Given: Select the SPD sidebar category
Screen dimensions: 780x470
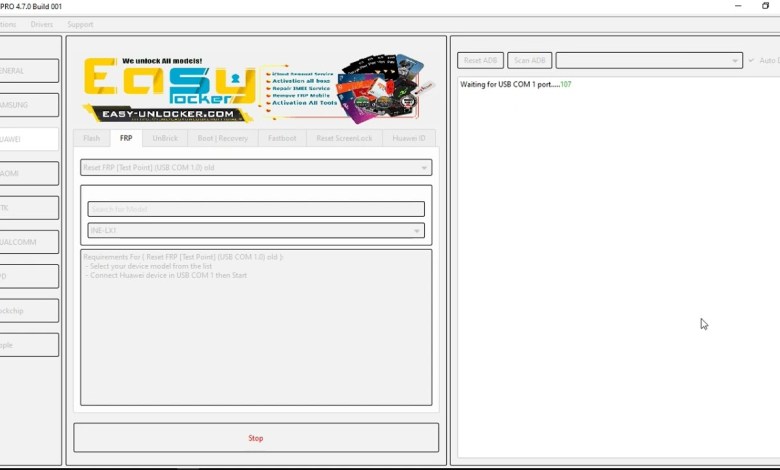Looking at the screenshot, I should (29, 276).
